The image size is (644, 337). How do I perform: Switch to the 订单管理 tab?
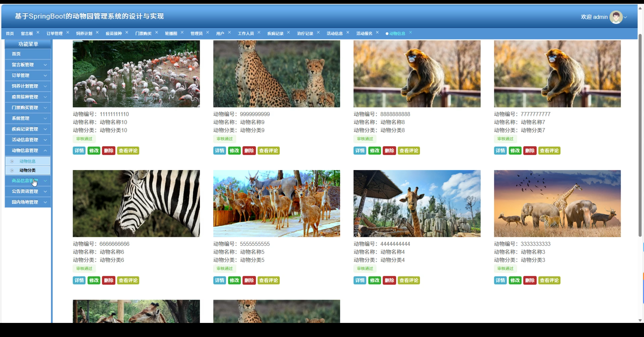pos(55,33)
